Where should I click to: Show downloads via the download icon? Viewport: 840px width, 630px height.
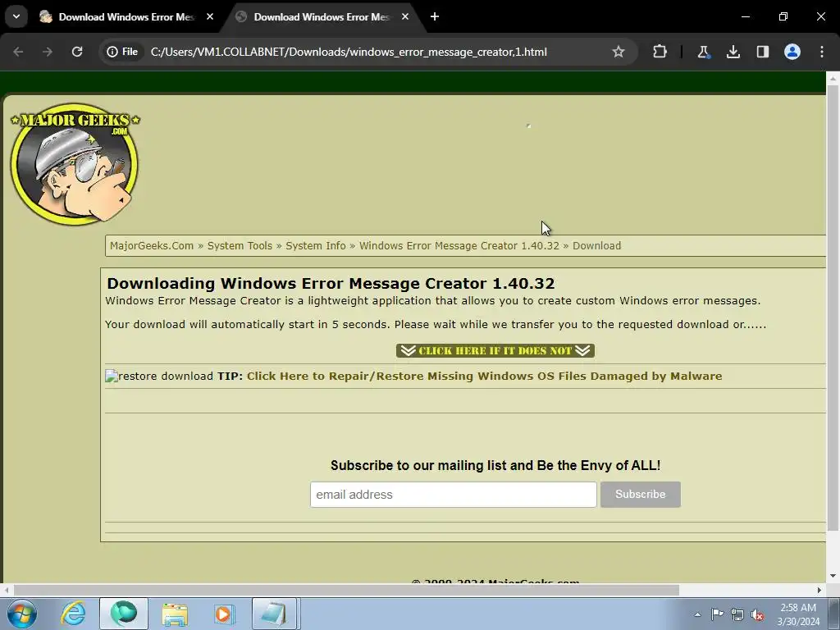pyautogui.click(x=733, y=52)
